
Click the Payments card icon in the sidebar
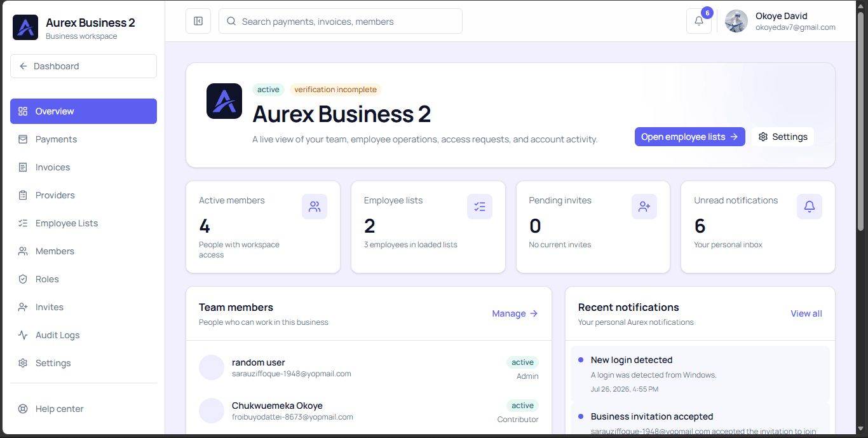23,139
